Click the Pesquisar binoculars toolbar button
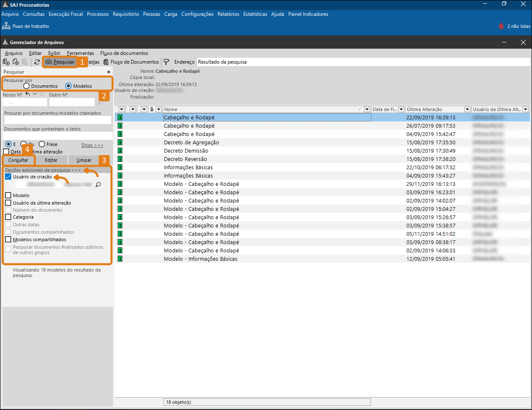 coord(60,62)
